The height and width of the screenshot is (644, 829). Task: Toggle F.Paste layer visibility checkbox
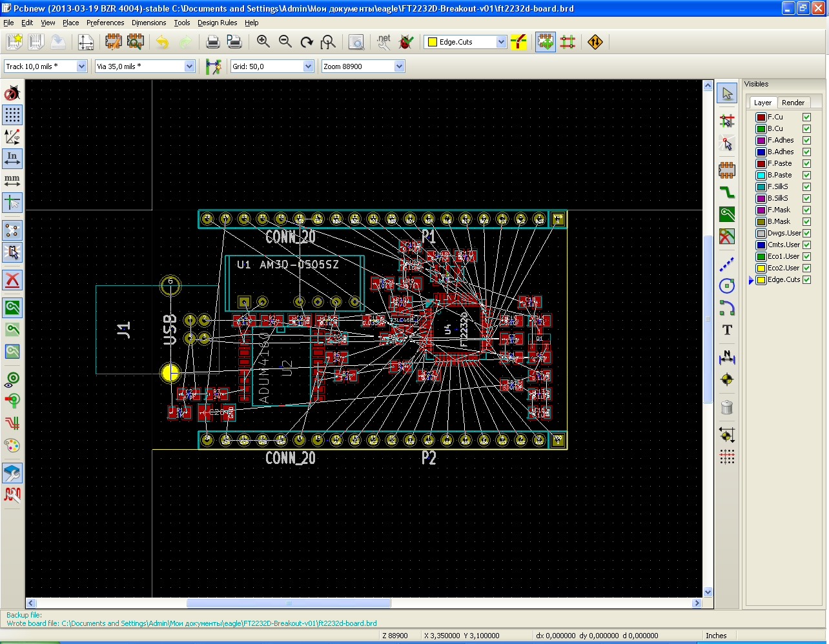pyautogui.click(x=806, y=163)
